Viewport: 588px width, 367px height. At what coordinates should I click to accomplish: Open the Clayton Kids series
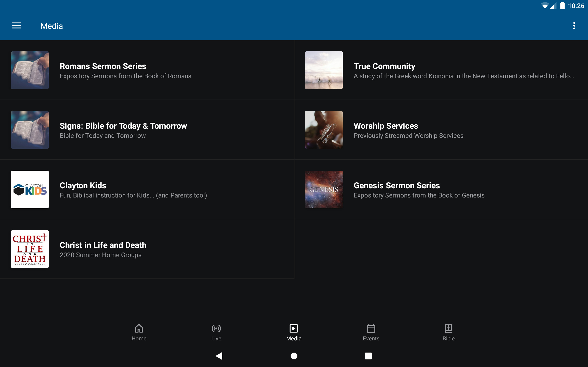coord(146,189)
